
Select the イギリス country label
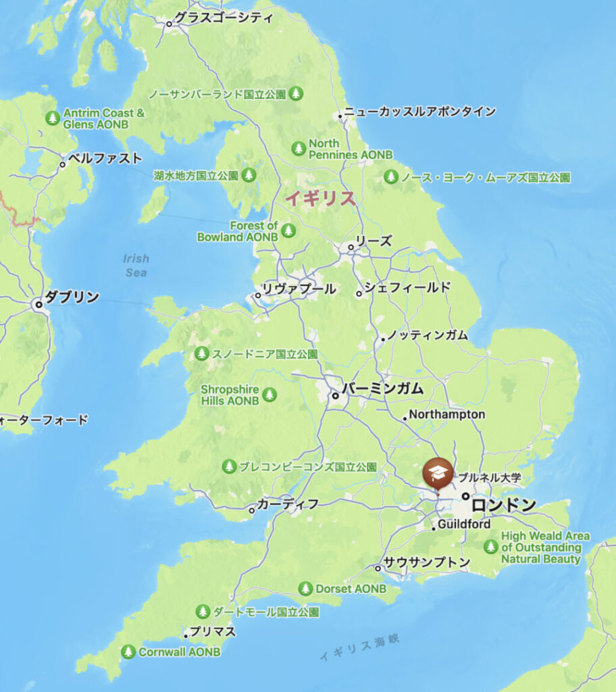click(320, 198)
